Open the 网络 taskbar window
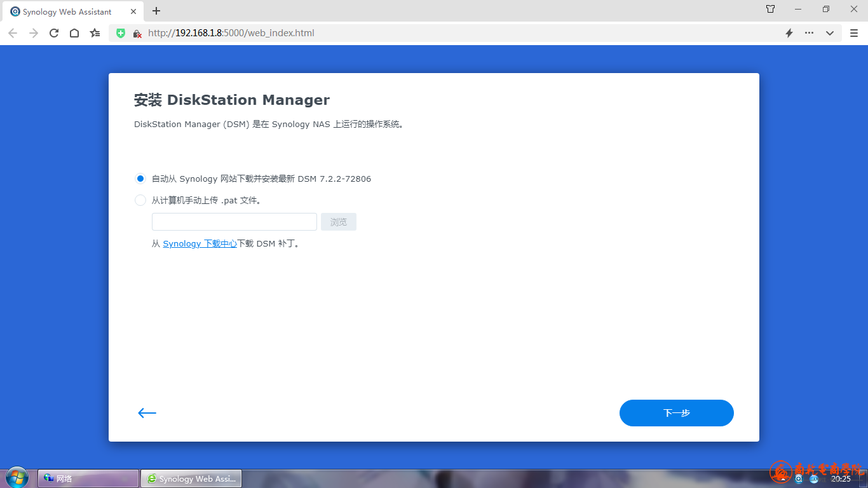Screen dimensions: 868x488 [88, 478]
